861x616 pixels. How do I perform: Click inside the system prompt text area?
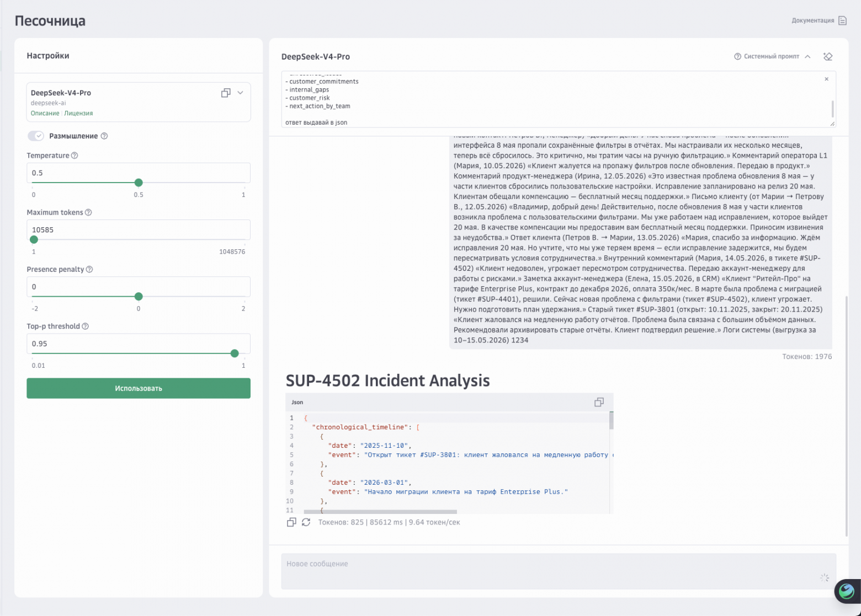point(557,99)
